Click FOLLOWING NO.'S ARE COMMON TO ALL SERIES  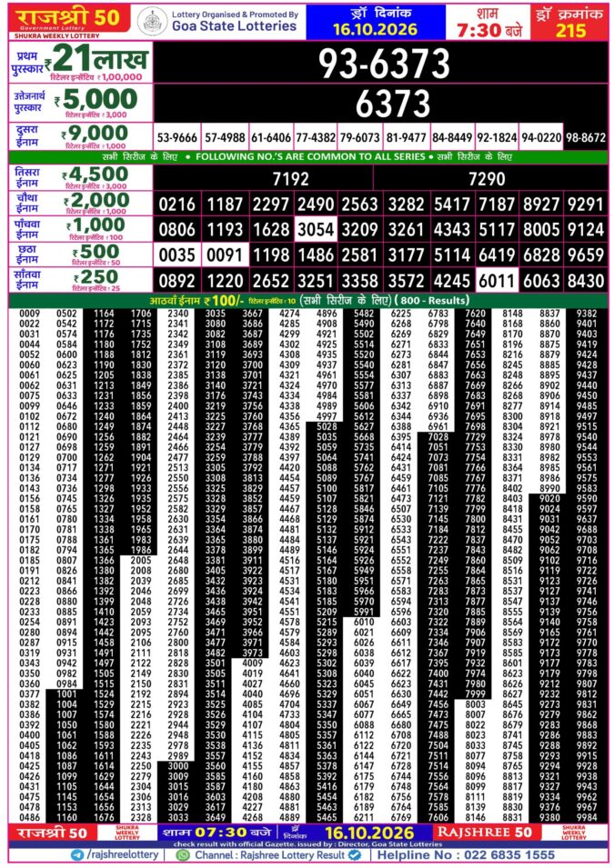(x=310, y=156)
